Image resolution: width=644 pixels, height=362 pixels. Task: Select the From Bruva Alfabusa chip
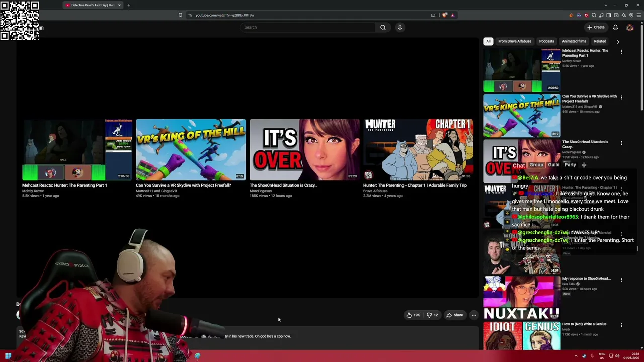pos(515,41)
